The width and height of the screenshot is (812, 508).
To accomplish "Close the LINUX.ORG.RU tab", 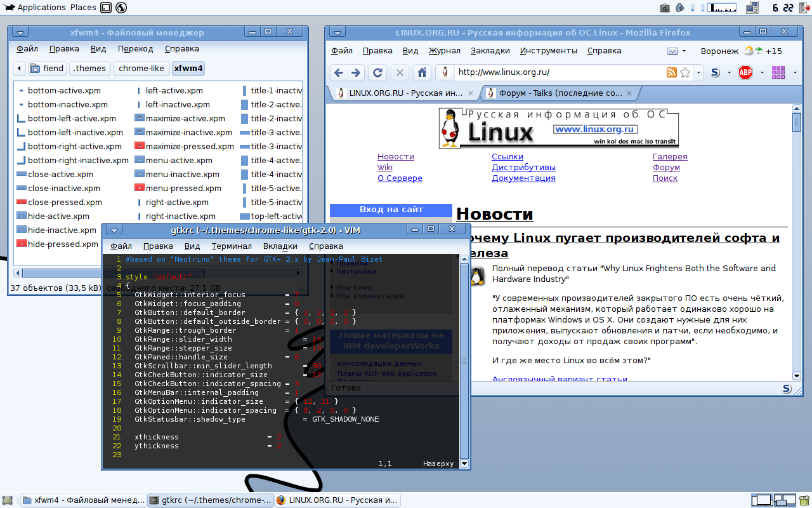I will pos(470,93).
